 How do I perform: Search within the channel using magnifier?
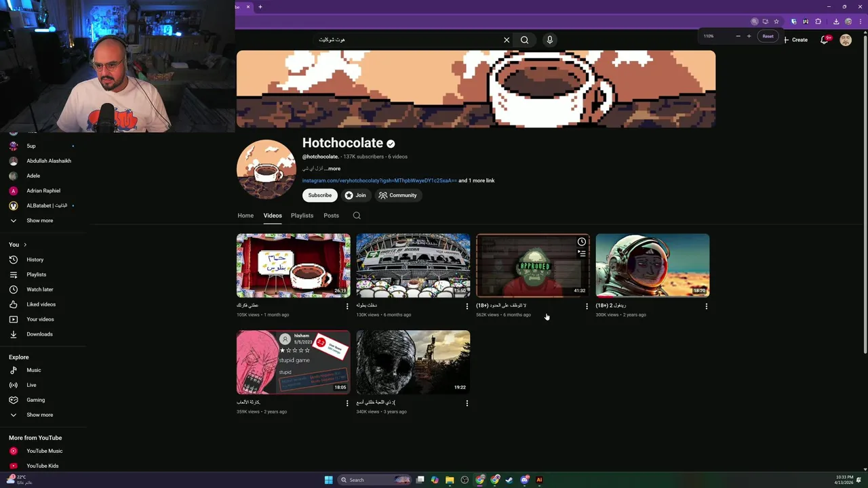click(x=357, y=216)
